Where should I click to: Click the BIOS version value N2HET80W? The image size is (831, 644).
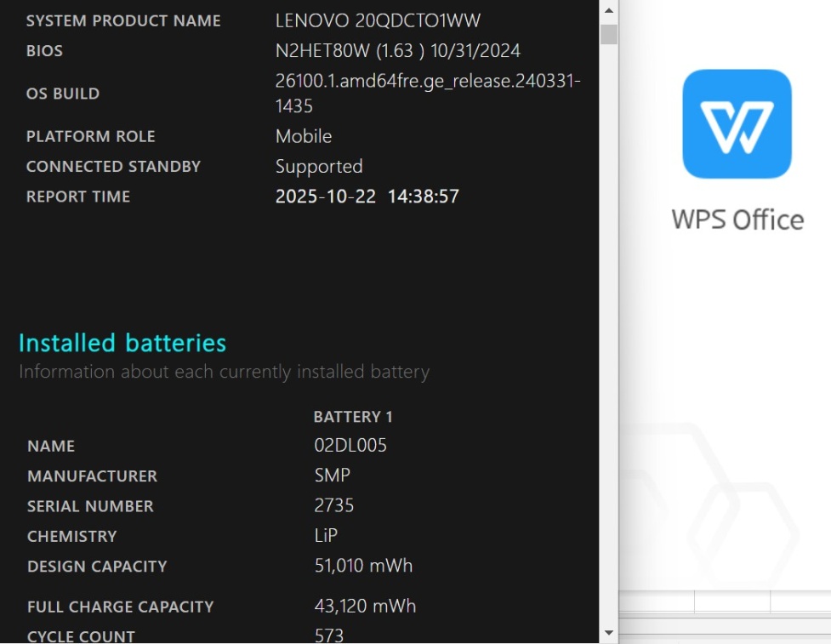323,51
